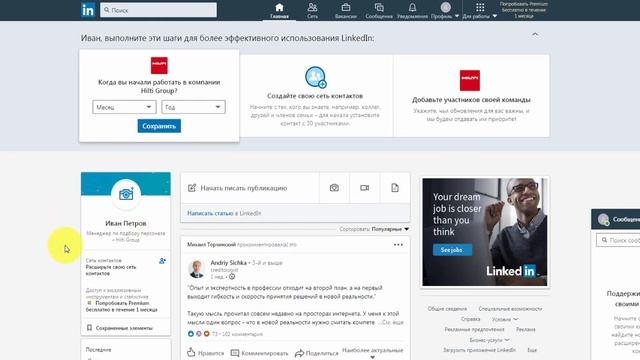This screenshot has width=640, height=360.
Task: Click the bookmark icon by saved items
Action: click(89, 328)
